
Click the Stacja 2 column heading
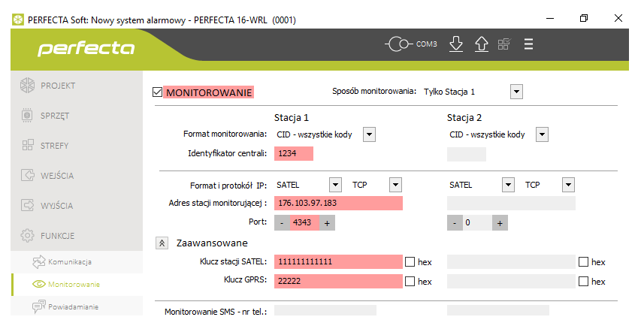pos(464,118)
